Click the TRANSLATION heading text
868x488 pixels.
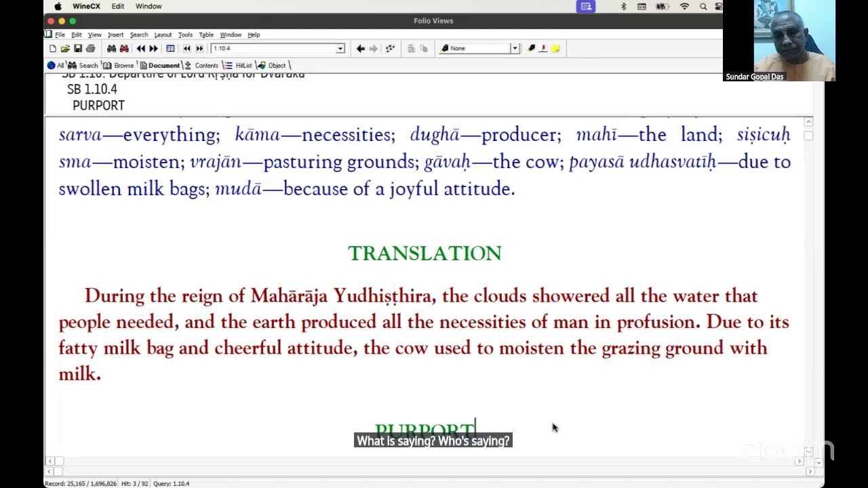[425, 253]
